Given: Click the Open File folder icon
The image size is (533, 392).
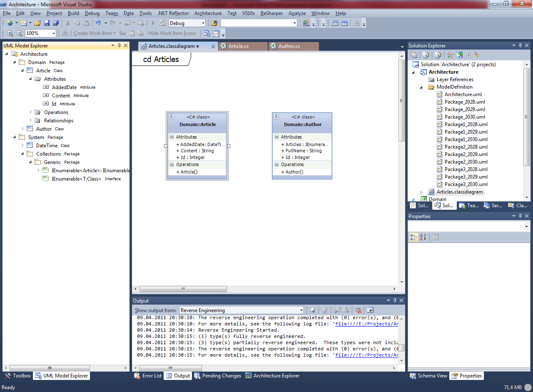Looking at the screenshot, I should click(x=37, y=23).
